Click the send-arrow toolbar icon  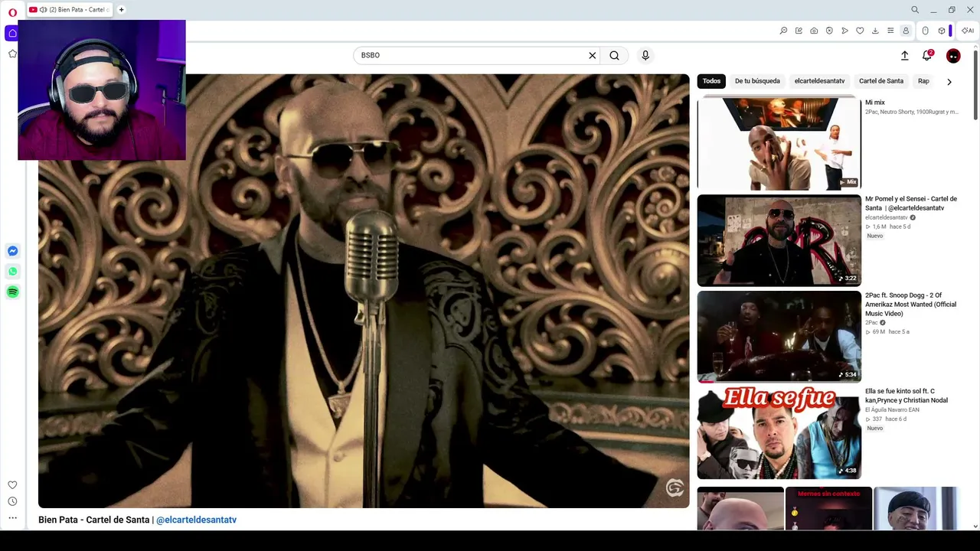844,31
